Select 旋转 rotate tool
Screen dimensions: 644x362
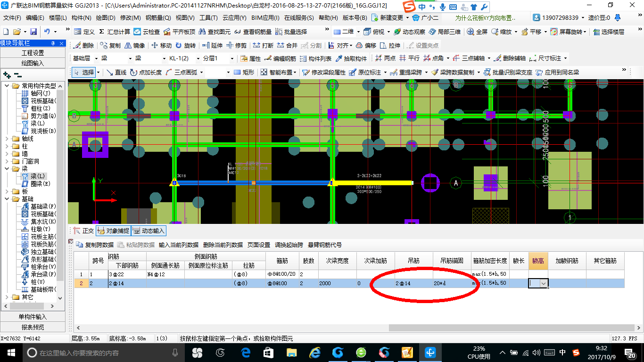click(185, 45)
